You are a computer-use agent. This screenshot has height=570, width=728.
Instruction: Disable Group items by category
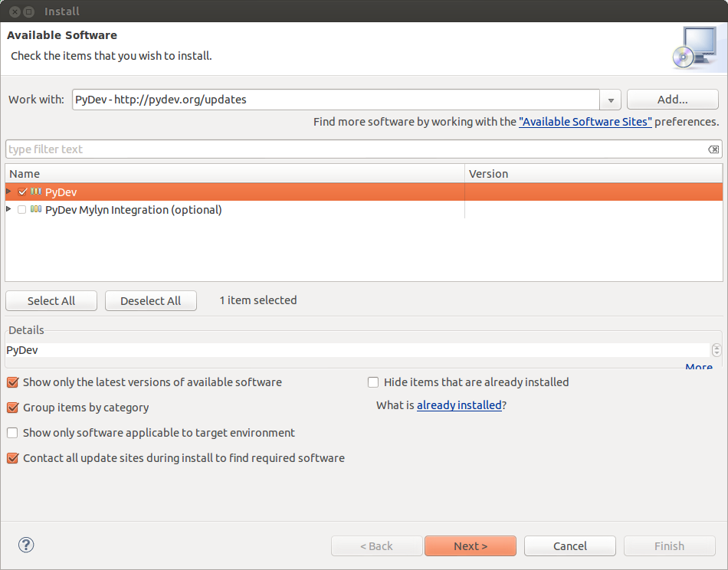12,408
